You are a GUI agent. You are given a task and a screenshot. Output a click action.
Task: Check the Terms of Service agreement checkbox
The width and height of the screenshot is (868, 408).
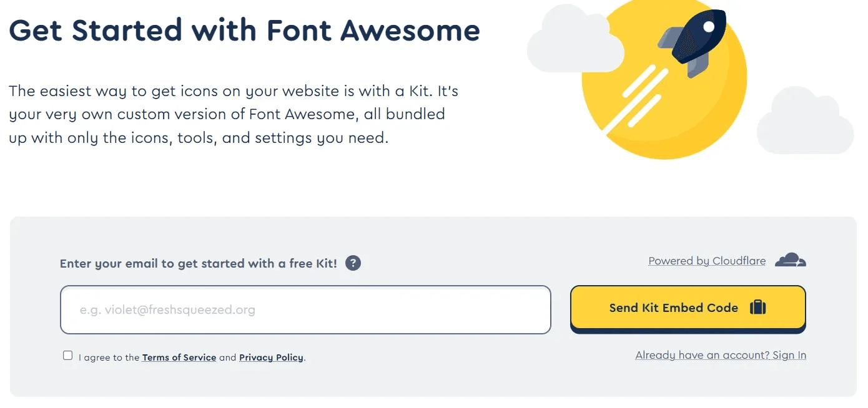(x=67, y=355)
